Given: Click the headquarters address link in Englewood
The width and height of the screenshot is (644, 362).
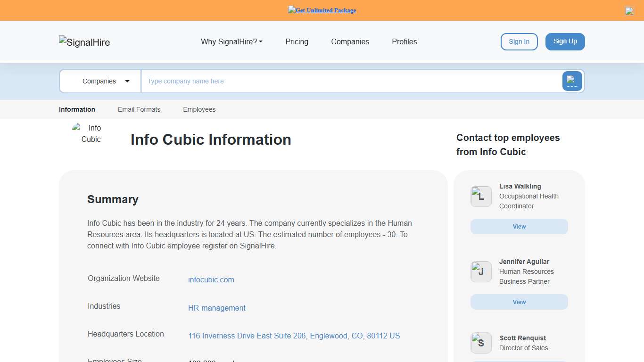Looking at the screenshot, I should [294, 336].
